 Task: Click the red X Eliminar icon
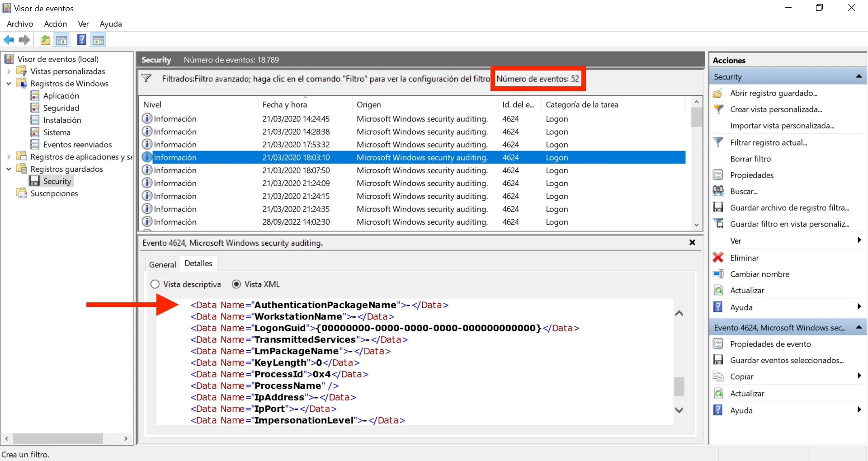coord(718,258)
